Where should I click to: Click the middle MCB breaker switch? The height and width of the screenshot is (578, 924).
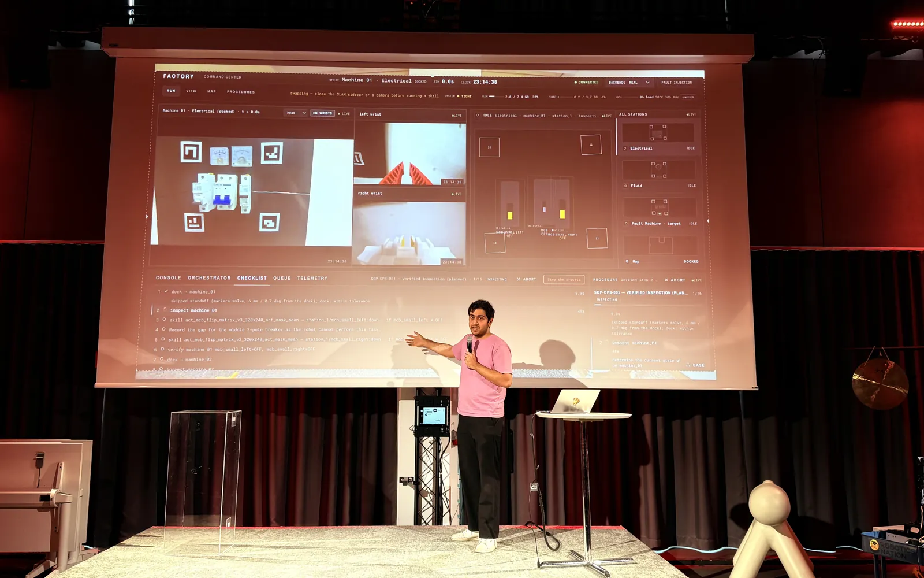(544, 209)
